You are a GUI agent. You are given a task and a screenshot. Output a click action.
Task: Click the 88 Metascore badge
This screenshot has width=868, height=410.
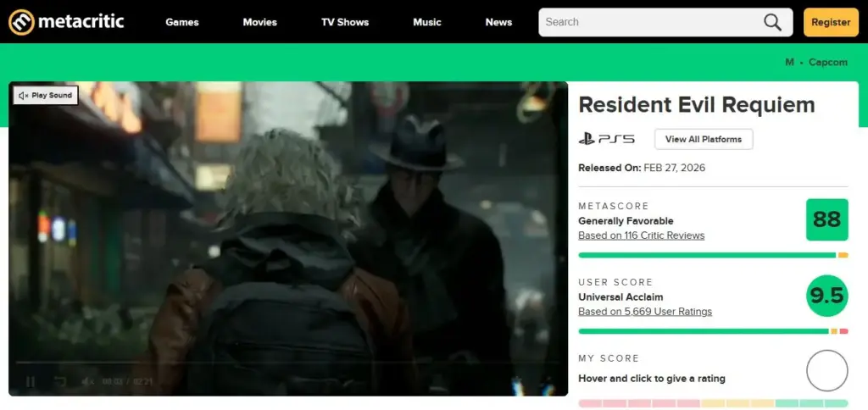pos(827,219)
